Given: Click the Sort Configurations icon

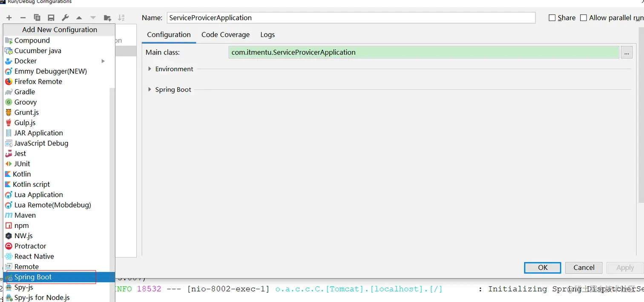Looking at the screenshot, I should 121,17.
